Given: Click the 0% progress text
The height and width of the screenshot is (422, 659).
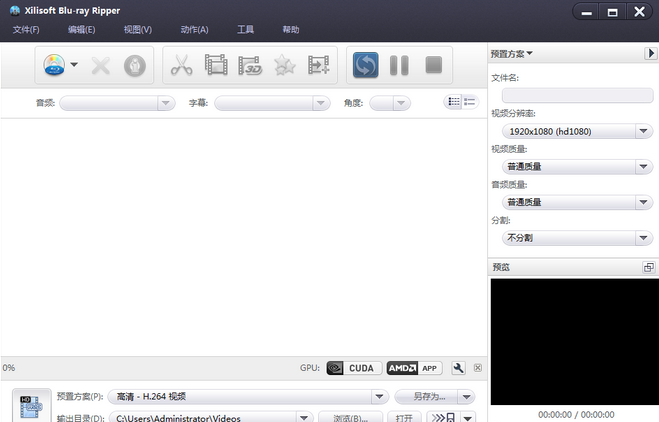Looking at the screenshot, I should 9,368.
